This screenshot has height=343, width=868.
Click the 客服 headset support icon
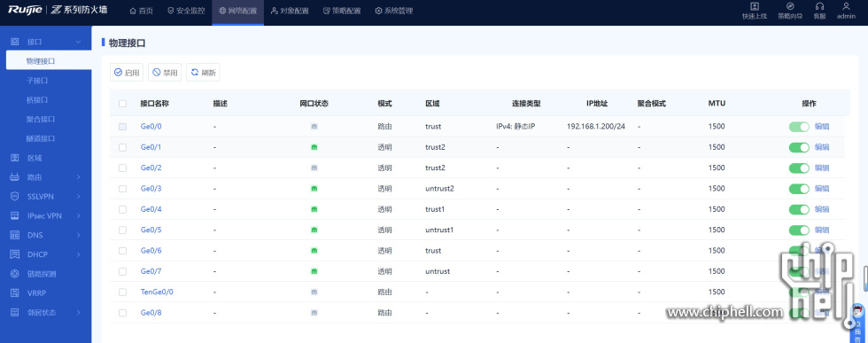coord(819,6)
